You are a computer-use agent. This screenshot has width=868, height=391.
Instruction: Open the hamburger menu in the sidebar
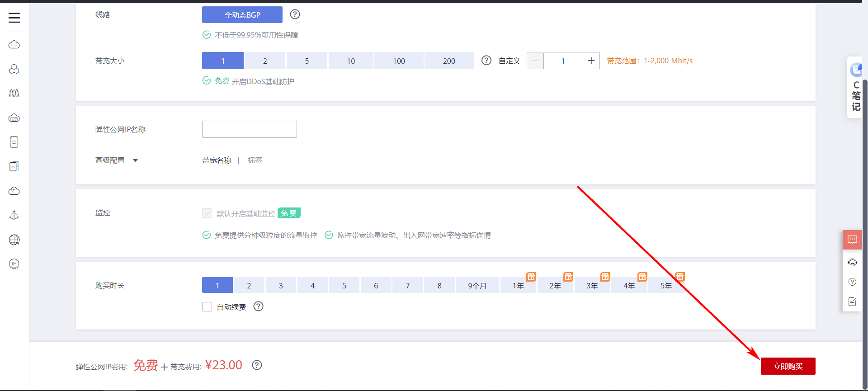[14, 18]
